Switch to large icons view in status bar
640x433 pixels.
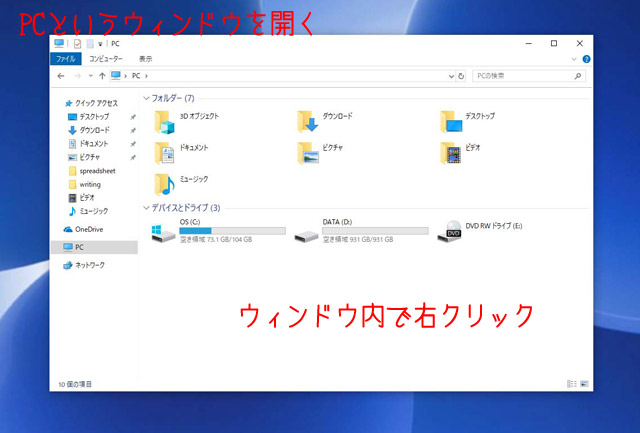click(x=585, y=383)
